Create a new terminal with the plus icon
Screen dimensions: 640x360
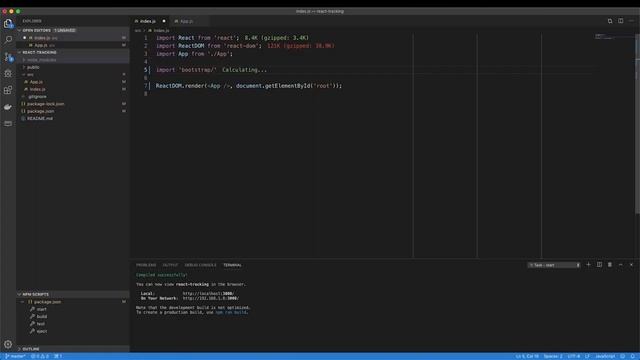(x=588, y=265)
